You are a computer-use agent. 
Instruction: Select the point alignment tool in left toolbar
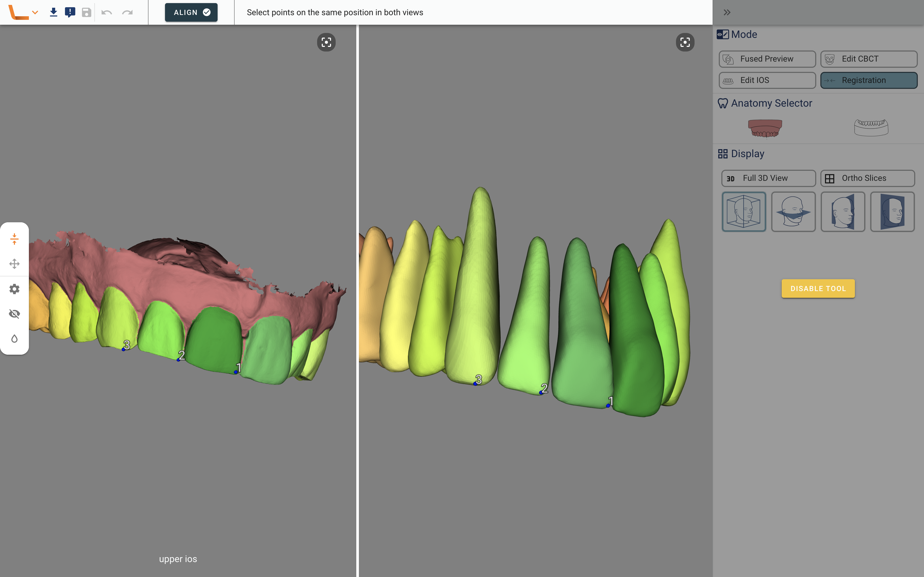(x=14, y=239)
